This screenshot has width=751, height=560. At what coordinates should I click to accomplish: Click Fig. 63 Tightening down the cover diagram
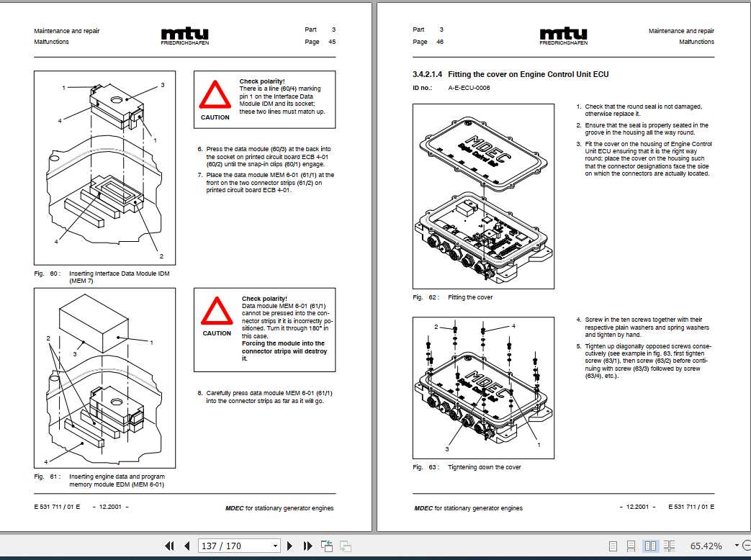482,387
